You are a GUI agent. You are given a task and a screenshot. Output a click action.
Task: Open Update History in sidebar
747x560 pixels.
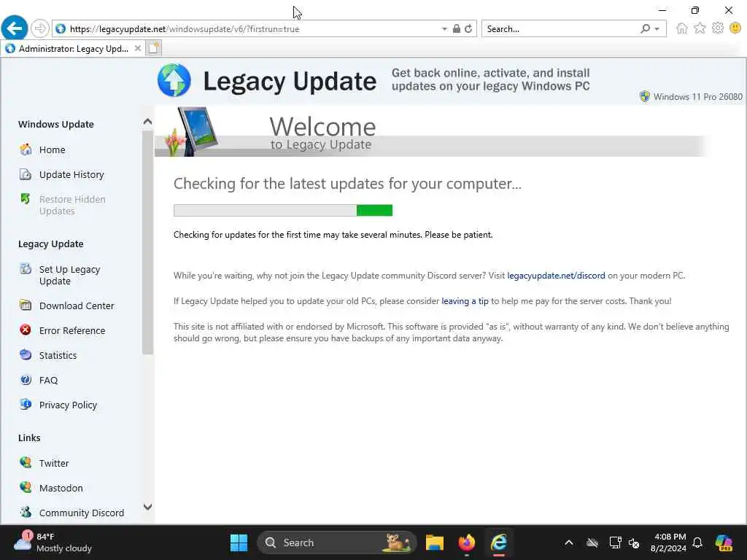(x=71, y=175)
